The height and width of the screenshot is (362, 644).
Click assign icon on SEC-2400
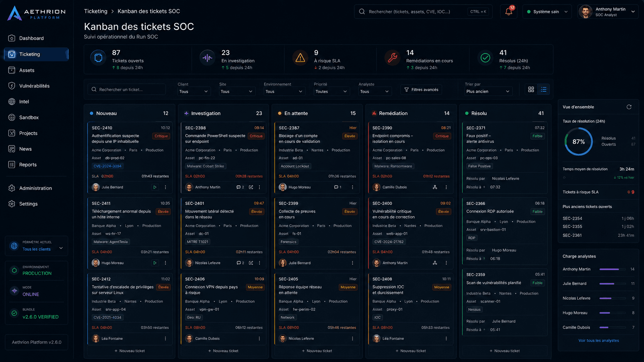pos(435,263)
